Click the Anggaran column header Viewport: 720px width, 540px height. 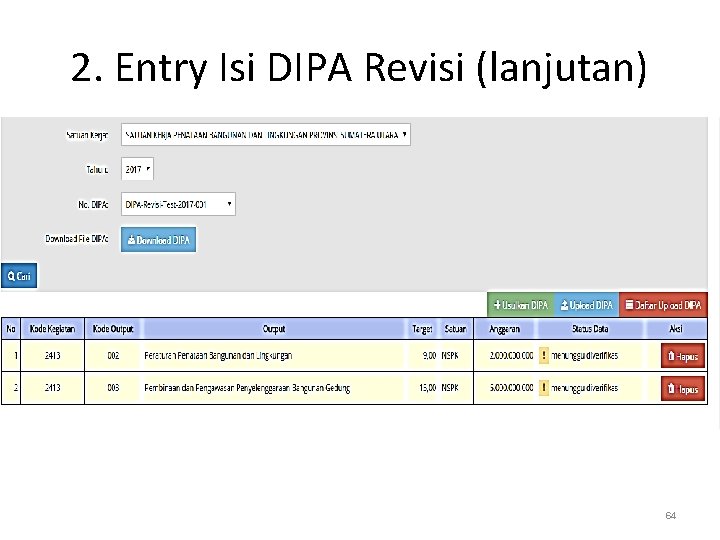(505, 329)
